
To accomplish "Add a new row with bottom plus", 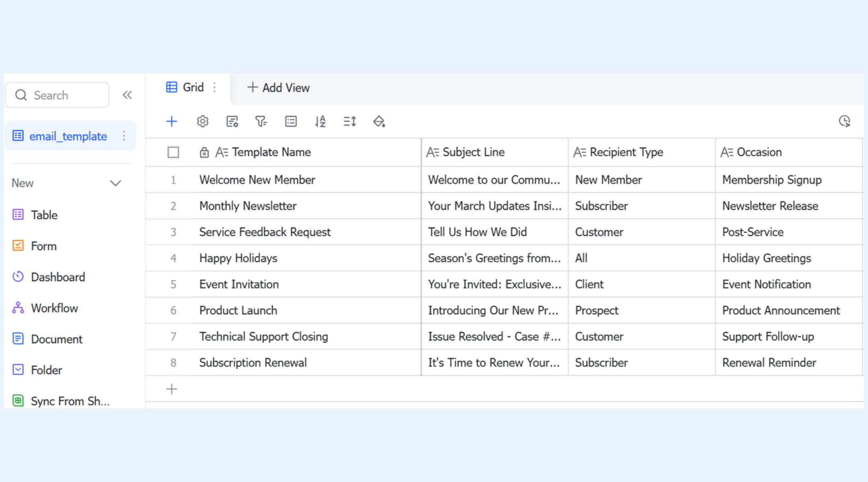I will 172,389.
